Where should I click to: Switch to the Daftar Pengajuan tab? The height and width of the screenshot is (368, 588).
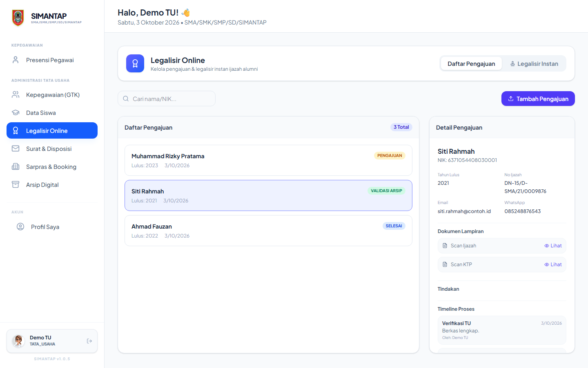pos(471,64)
